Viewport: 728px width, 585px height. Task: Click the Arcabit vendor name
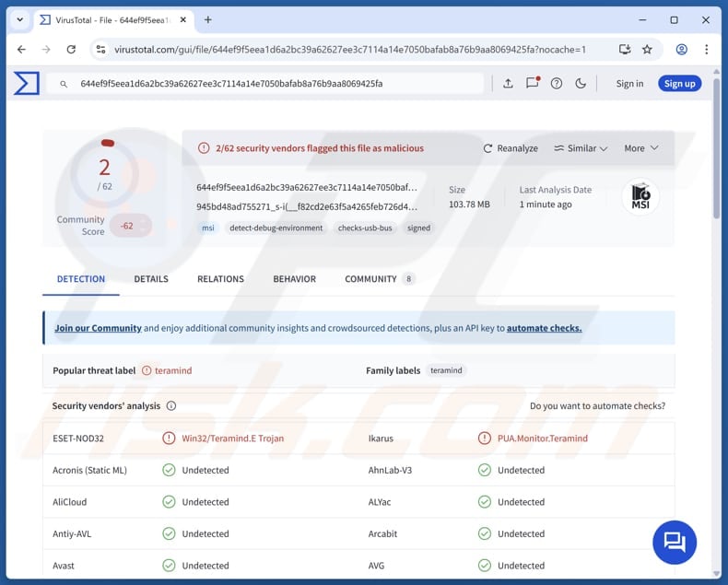tap(382, 533)
